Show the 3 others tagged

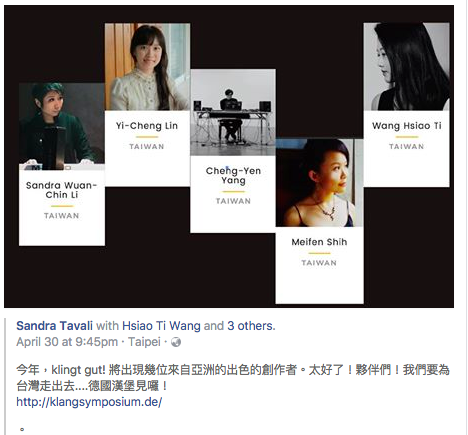click(x=251, y=326)
